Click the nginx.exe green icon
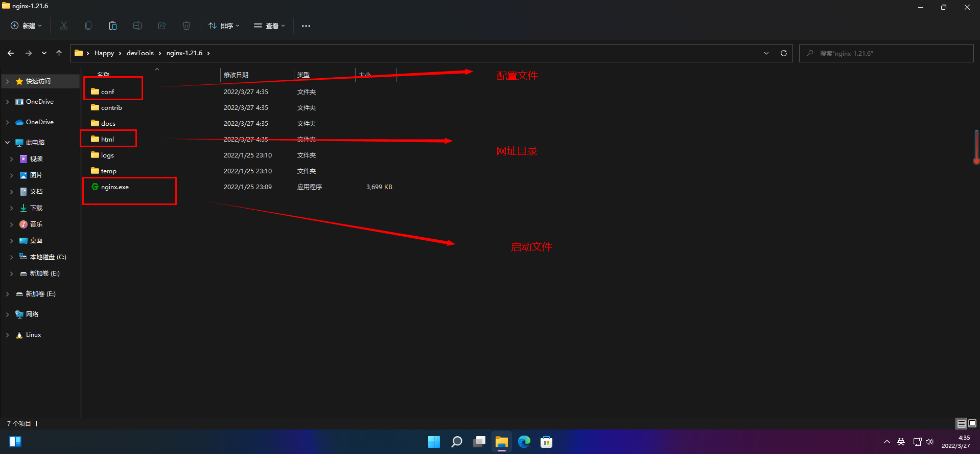980x454 pixels. click(95, 187)
